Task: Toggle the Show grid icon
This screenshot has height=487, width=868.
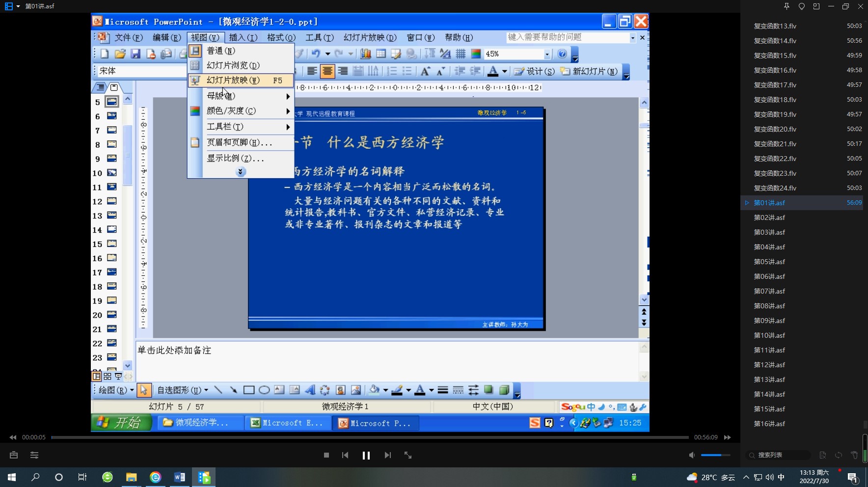Action: [x=461, y=54]
